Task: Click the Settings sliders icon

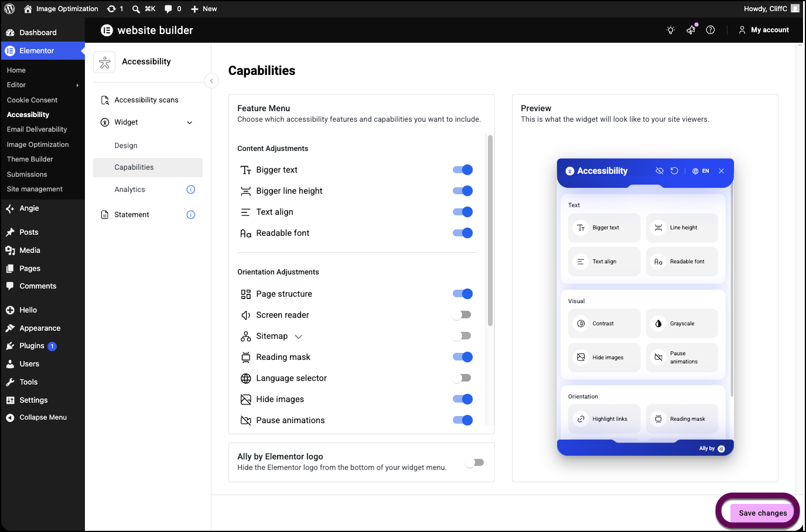Action: click(10, 400)
